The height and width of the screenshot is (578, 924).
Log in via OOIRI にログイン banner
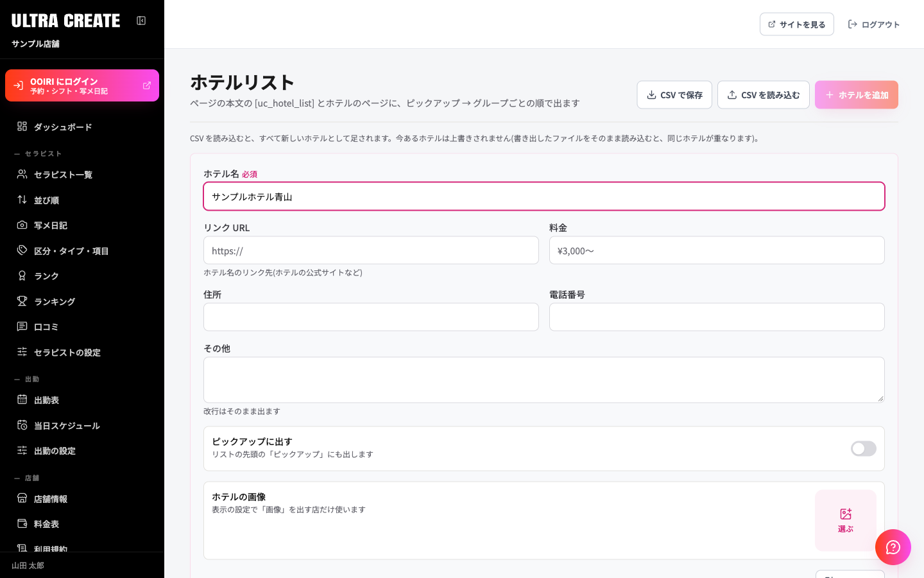82,85
